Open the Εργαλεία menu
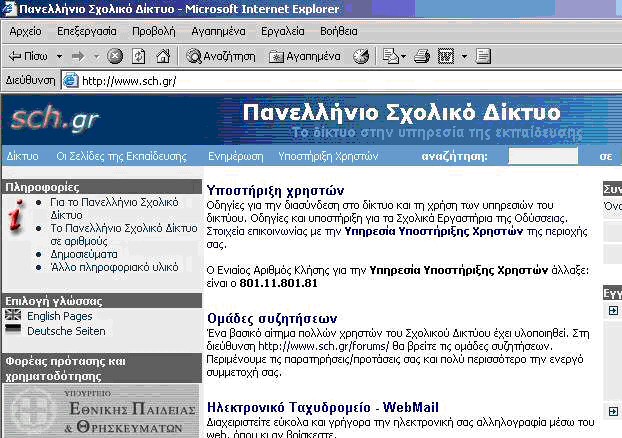The width and height of the screenshot is (622, 438). coord(282,31)
